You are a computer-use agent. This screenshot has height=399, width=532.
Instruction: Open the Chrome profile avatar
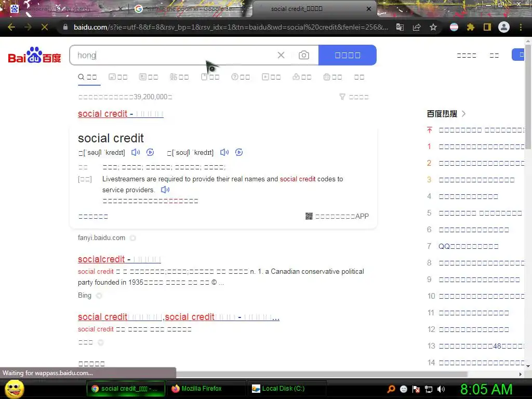coord(504,27)
